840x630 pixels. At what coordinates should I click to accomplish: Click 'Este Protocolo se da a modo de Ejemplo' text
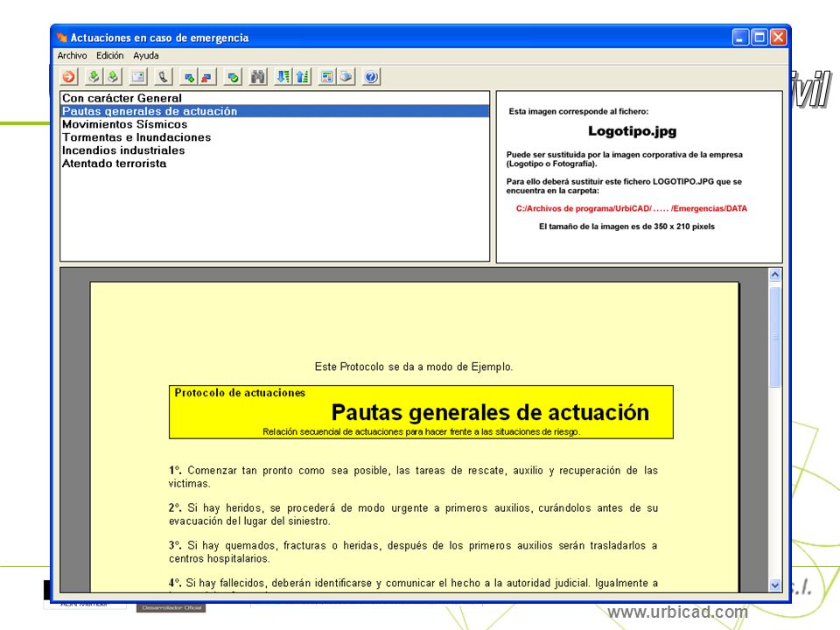point(414,367)
